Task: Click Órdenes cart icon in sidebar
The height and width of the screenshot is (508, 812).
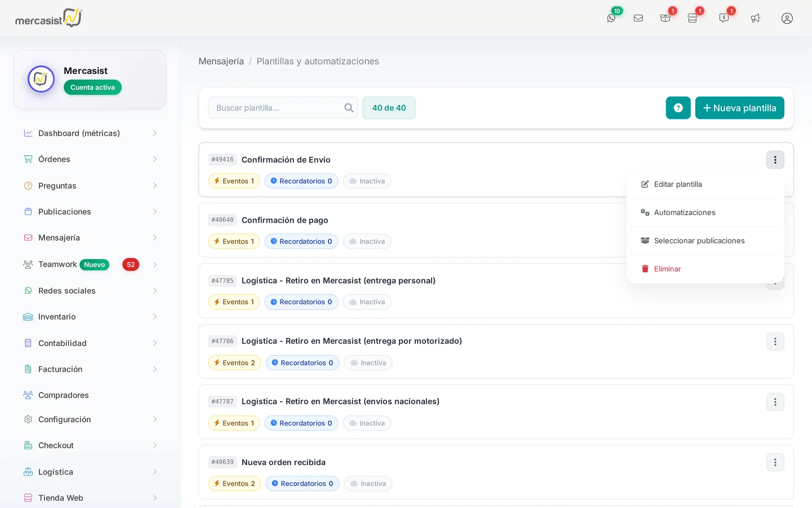Action: (x=28, y=159)
